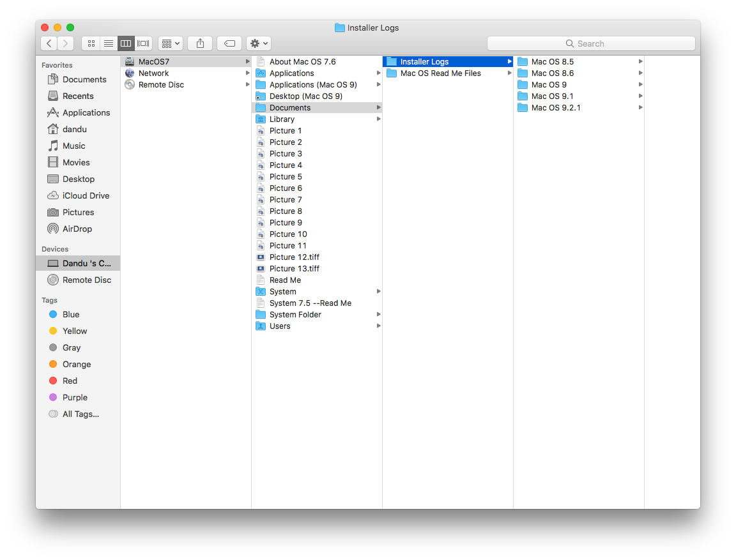Image resolution: width=736 pixels, height=560 pixels.
Task: Select the MacOS7 volume in first column
Action: pyautogui.click(x=186, y=61)
